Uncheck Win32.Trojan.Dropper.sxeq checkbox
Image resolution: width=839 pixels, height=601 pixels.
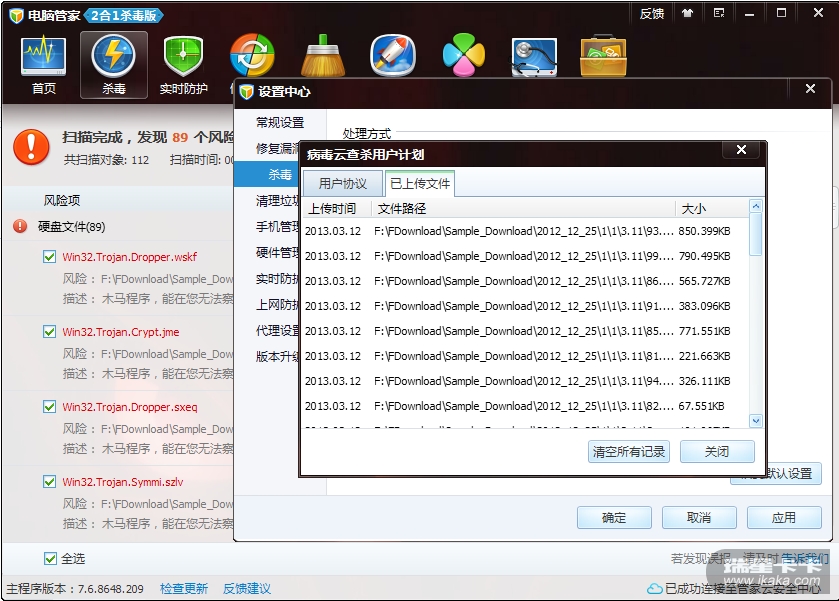point(49,407)
